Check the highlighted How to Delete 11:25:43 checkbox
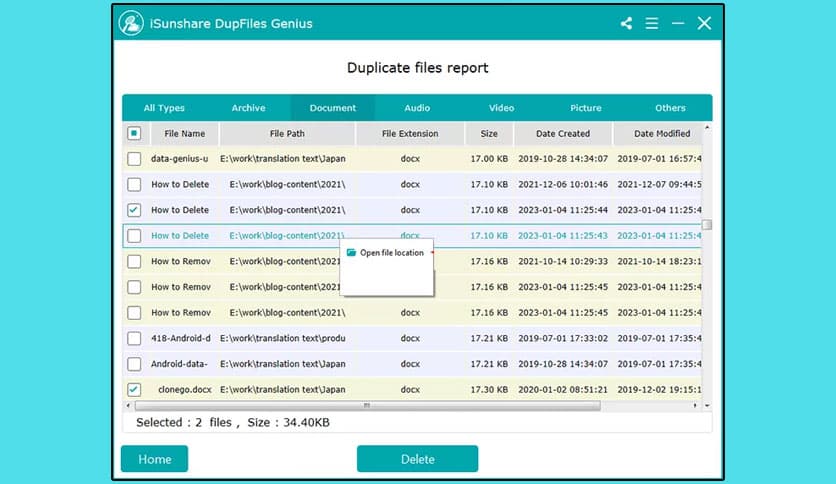Image resolution: width=836 pixels, height=484 pixels. (134, 236)
